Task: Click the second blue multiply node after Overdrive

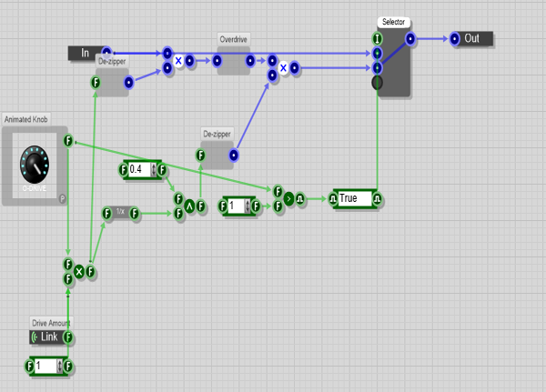Action: pyautogui.click(x=283, y=68)
